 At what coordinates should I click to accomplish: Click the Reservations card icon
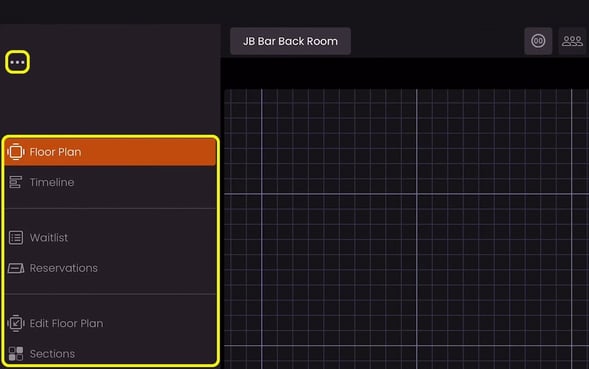coord(16,268)
